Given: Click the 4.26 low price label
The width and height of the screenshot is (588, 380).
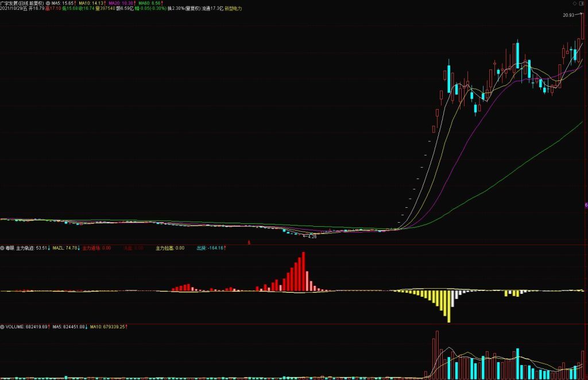Looking at the screenshot, I should click(x=312, y=236).
